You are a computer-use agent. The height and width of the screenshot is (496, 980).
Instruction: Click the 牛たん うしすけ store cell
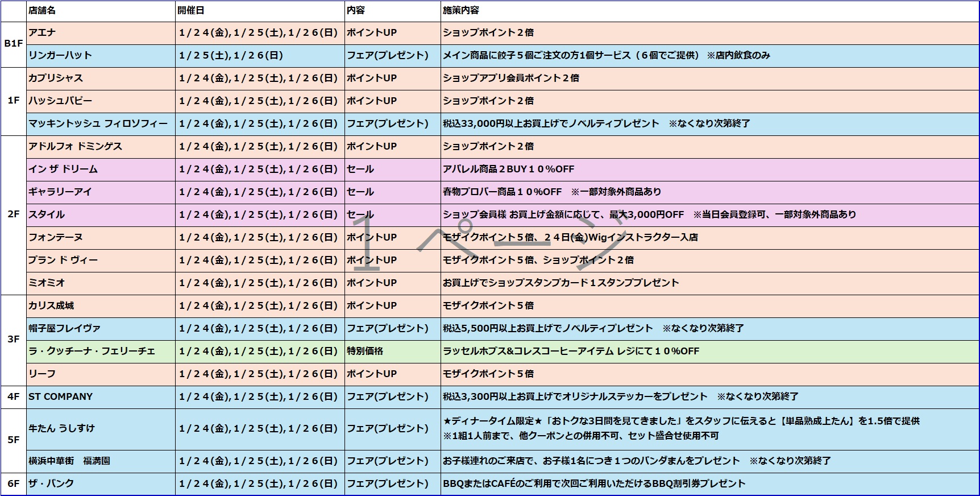point(101,429)
